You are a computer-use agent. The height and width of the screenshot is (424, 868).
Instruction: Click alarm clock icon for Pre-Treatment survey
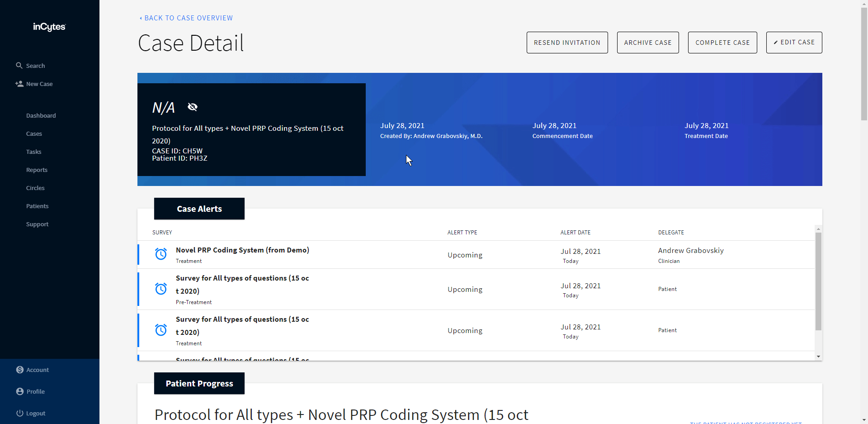coord(161,289)
